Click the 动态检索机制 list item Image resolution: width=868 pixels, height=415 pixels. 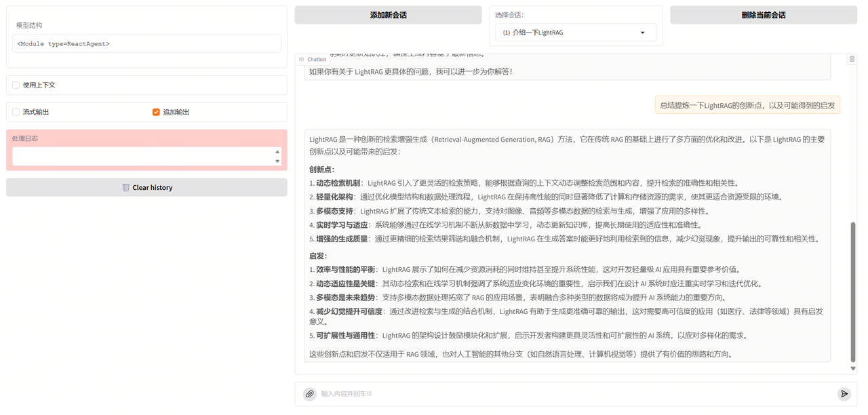tap(524, 183)
